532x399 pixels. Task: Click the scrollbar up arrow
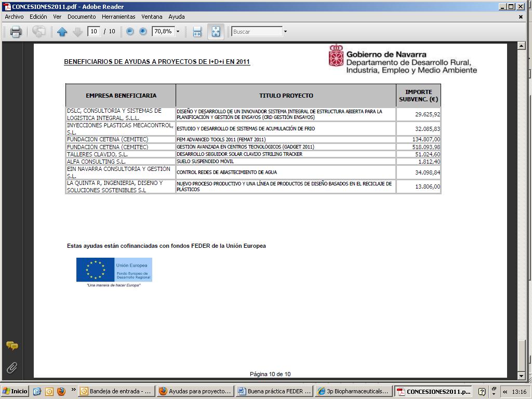tap(522, 46)
